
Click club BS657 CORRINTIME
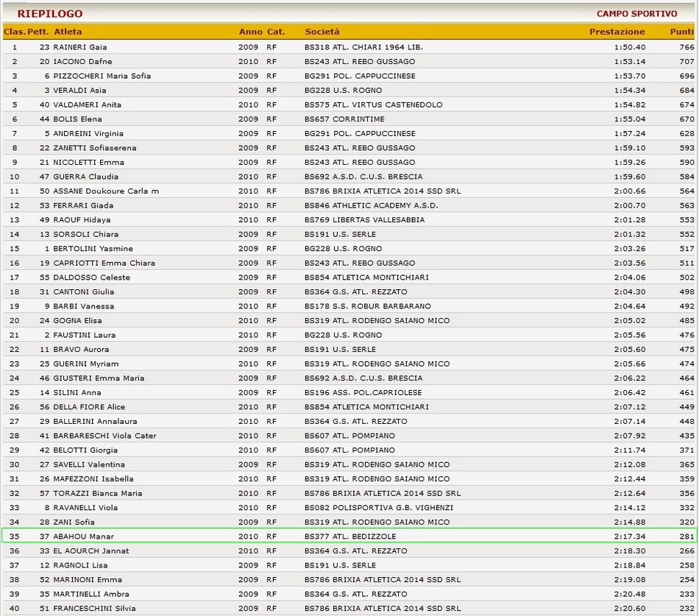(x=344, y=119)
